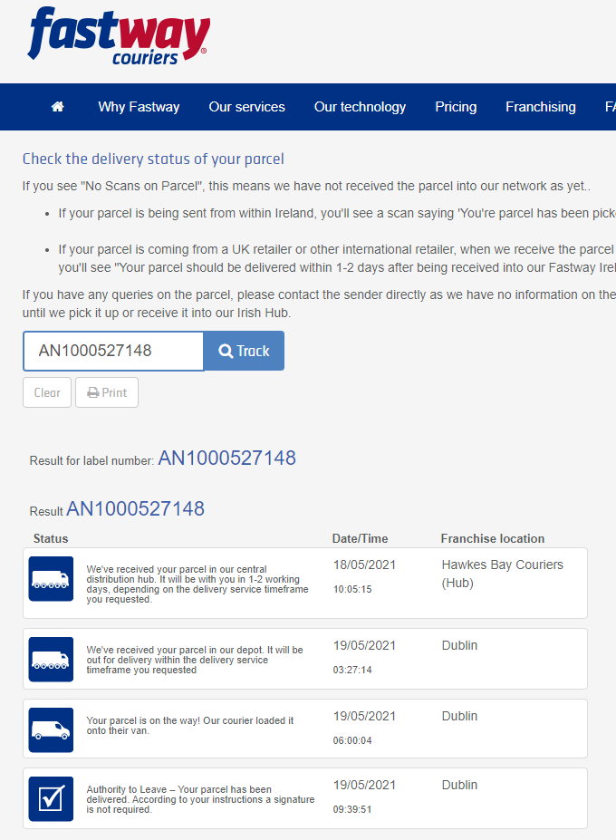
Task: Open the Our services menu item
Action: [x=246, y=107]
